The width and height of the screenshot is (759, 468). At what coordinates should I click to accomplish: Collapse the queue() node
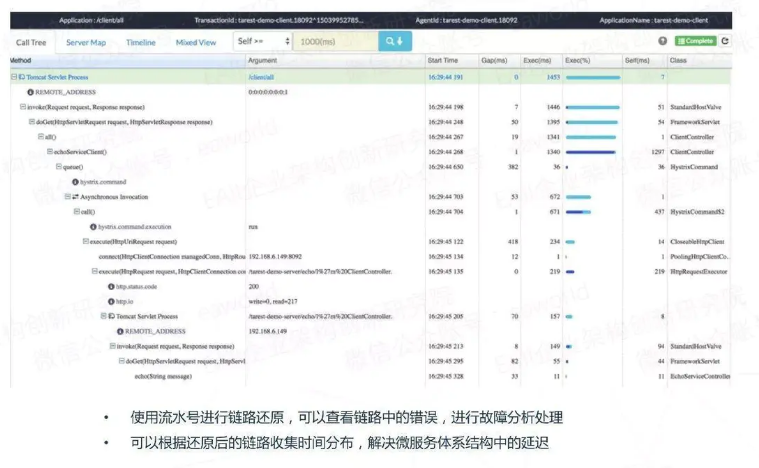pos(59,166)
